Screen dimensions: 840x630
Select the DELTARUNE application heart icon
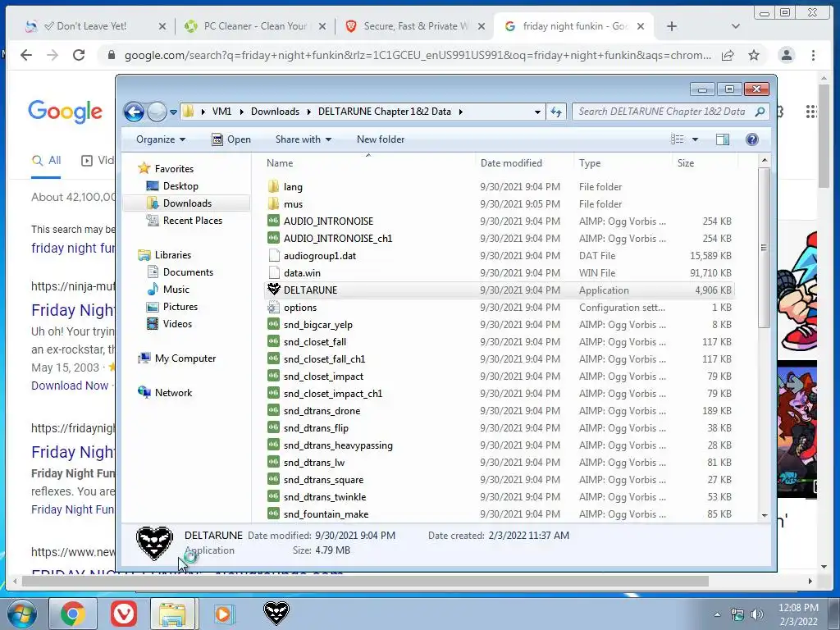click(x=273, y=290)
